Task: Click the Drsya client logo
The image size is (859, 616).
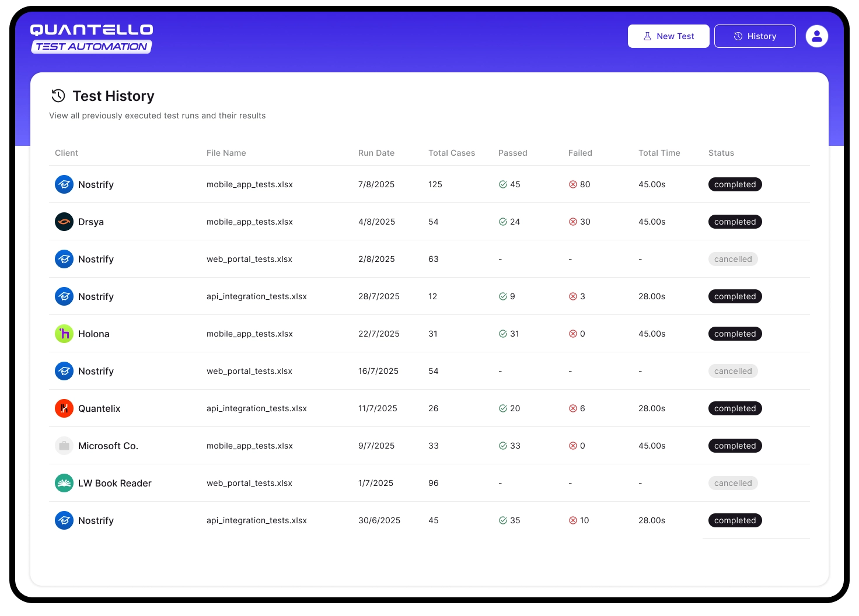Action: (x=64, y=222)
